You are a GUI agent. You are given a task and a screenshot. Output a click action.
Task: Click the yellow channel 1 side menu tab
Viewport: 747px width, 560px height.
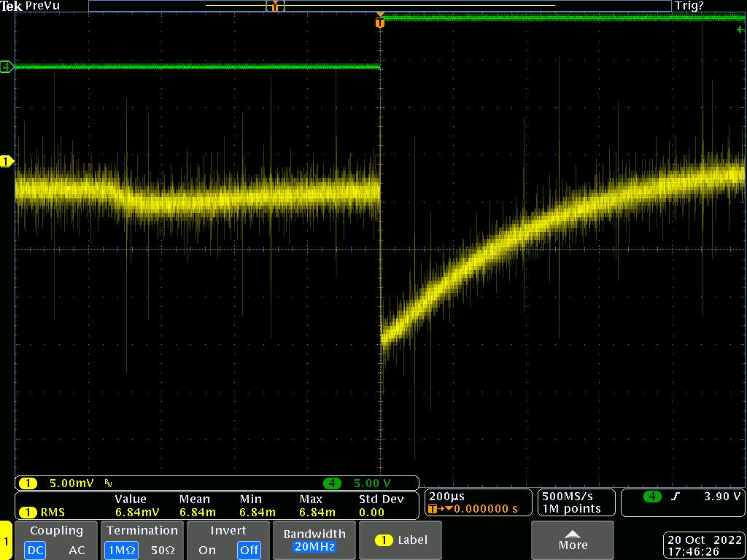coord(6,540)
